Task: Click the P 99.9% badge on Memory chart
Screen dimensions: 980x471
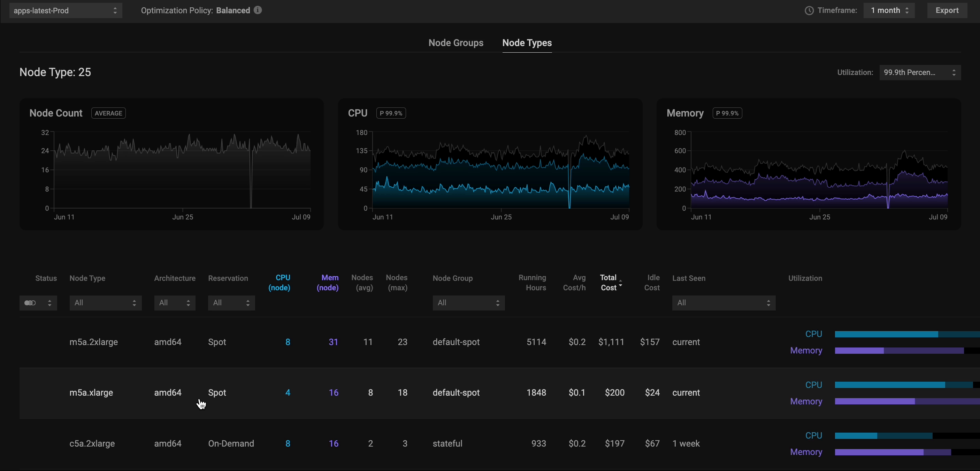Action: tap(727, 113)
